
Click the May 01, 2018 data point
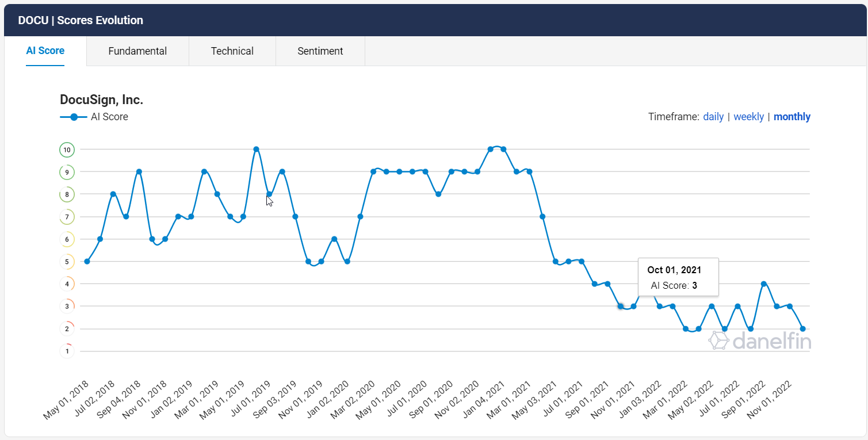tap(87, 261)
